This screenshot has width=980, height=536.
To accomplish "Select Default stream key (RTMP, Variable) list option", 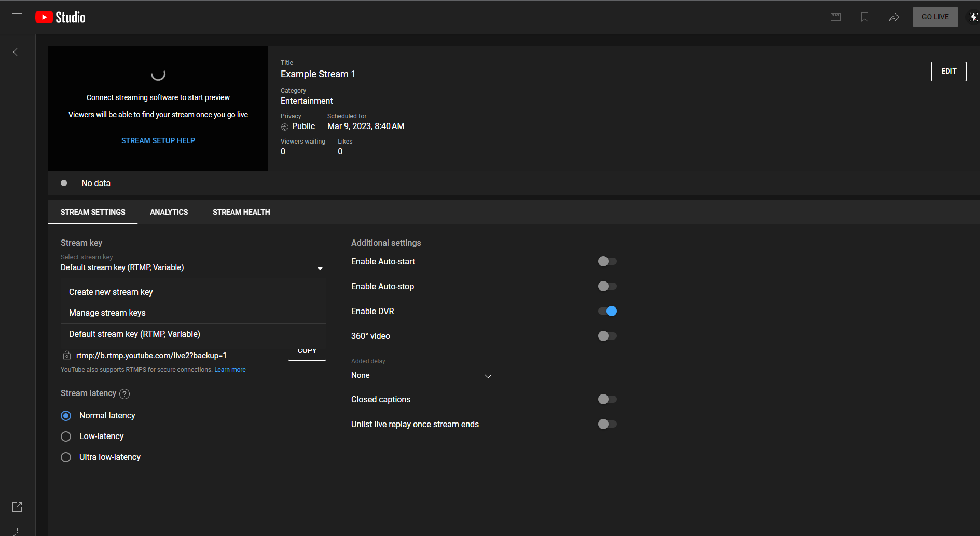I will tap(194, 334).
